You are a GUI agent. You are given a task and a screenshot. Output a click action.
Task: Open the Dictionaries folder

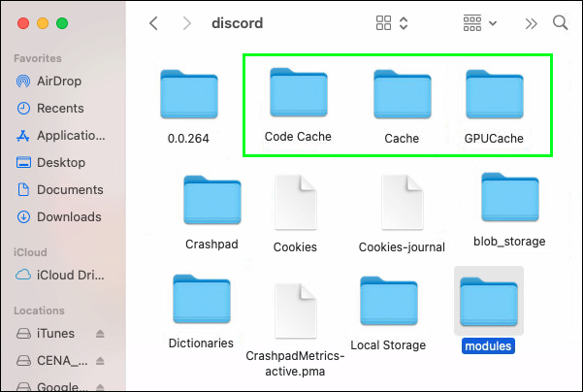(201, 301)
